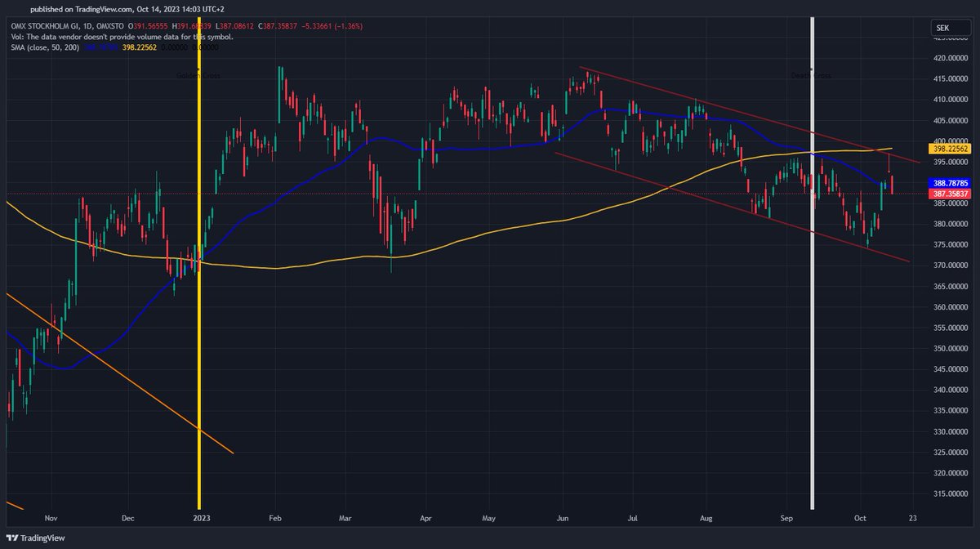Click the 315.00000 price axis label
Image resolution: width=980 pixels, height=549 pixels.
951,493
